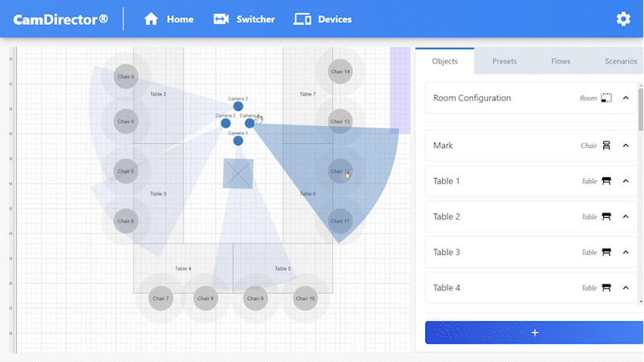Select Chair 5 on the floor plan

tap(126, 171)
